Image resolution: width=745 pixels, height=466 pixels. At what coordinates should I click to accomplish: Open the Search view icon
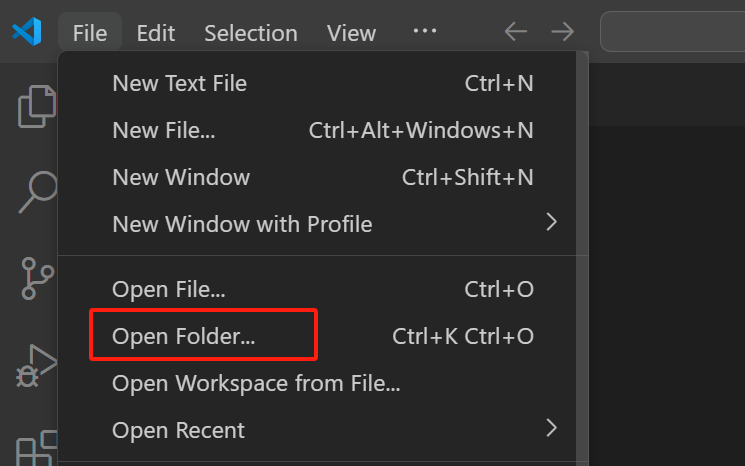pyautogui.click(x=38, y=191)
